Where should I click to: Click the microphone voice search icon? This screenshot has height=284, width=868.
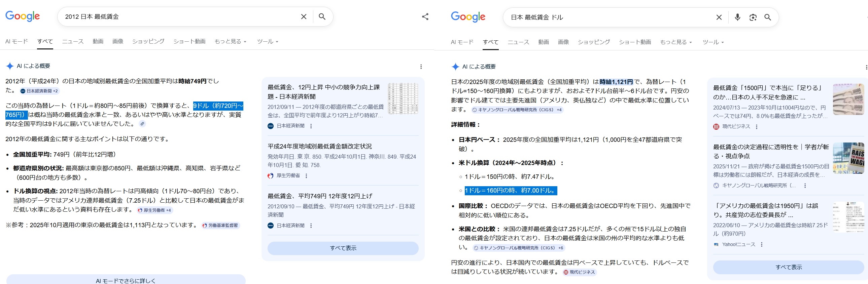[x=737, y=17]
